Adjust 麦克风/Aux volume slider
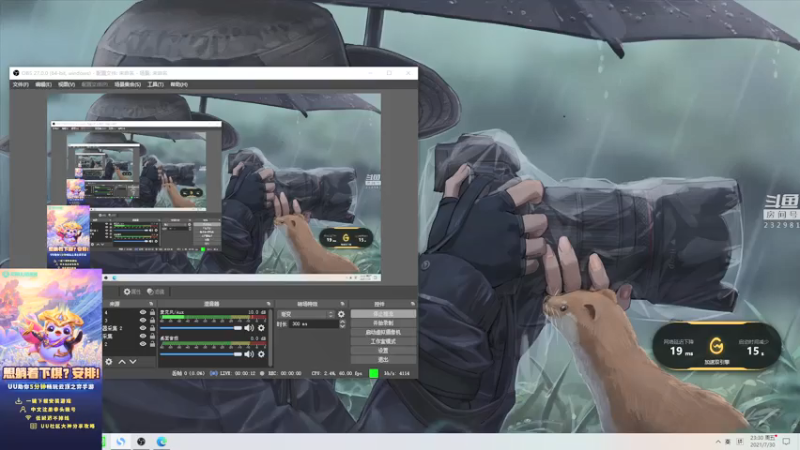This screenshot has height=450, width=800. click(x=201, y=328)
